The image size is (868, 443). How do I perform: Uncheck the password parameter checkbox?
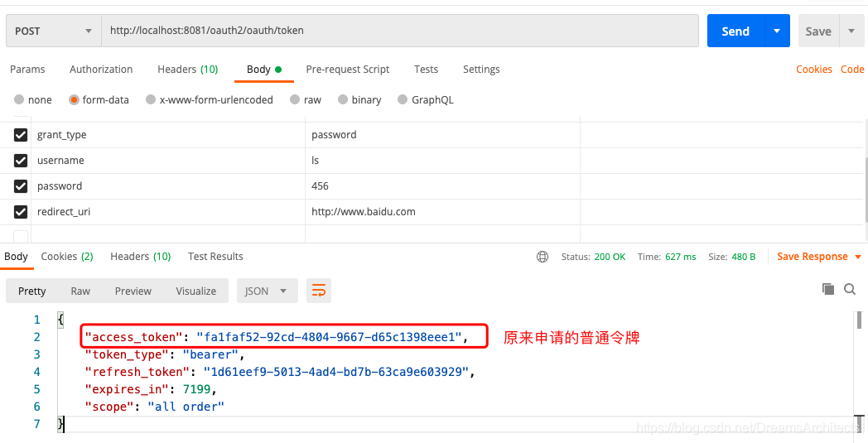21,186
